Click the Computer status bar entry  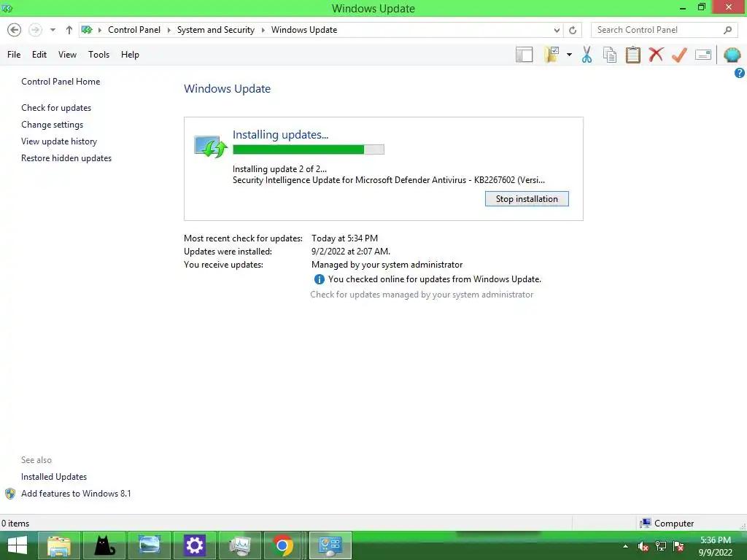pos(667,524)
